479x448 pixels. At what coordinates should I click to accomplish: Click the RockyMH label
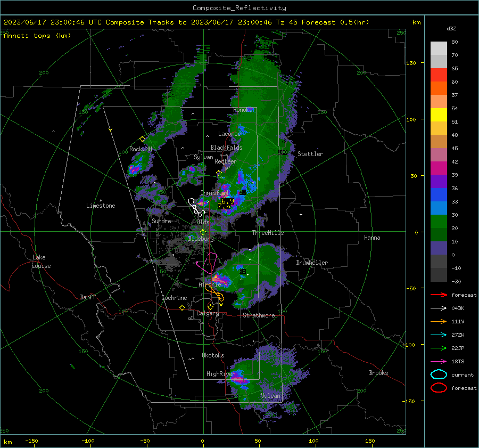coord(141,149)
